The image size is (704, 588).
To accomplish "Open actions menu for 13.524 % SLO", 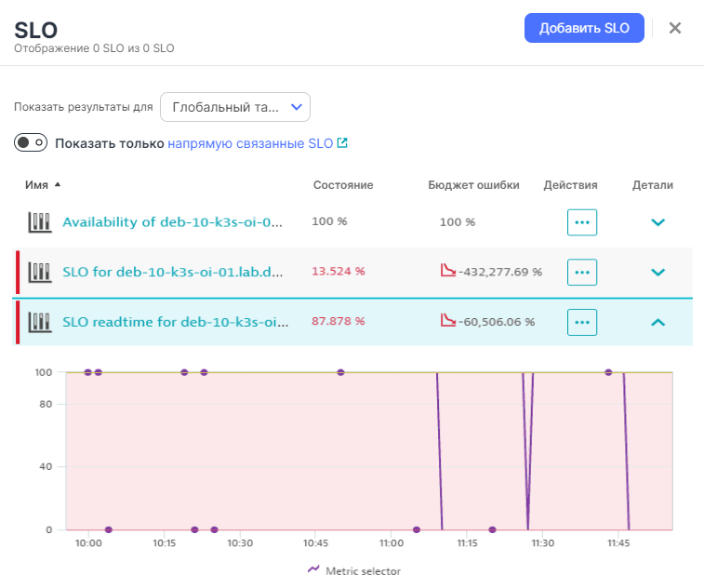I will click(582, 273).
